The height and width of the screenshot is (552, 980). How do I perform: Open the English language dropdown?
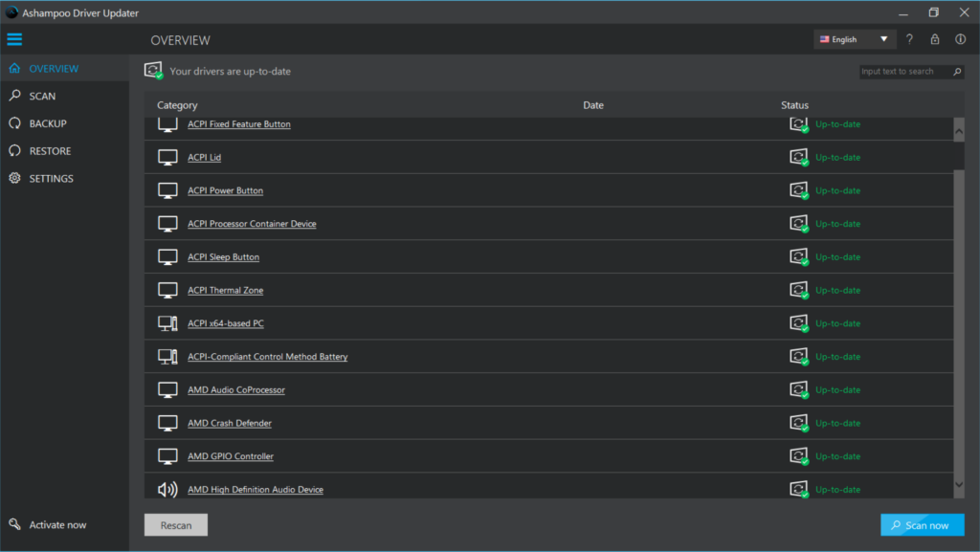click(855, 39)
